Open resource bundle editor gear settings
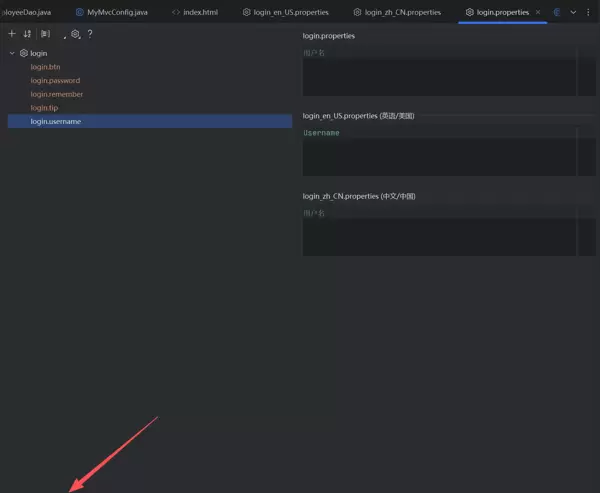Viewport: 600px width, 493px height. (75, 34)
